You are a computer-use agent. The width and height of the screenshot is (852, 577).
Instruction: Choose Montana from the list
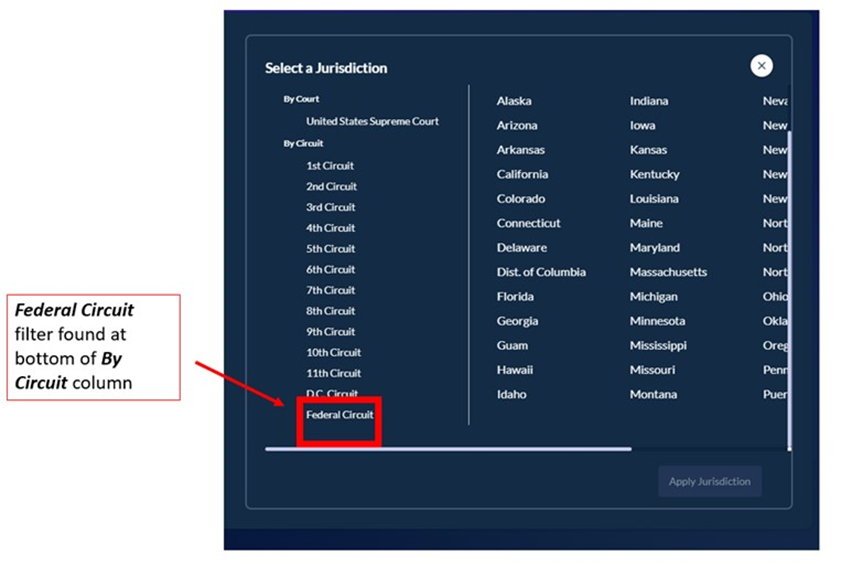click(x=653, y=394)
